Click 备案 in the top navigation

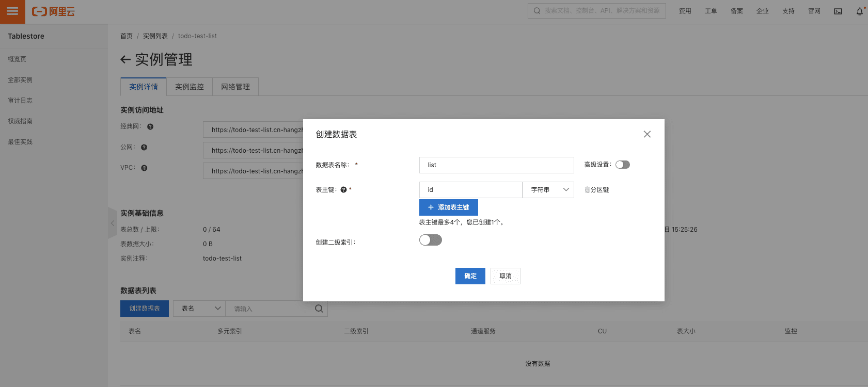pos(737,11)
